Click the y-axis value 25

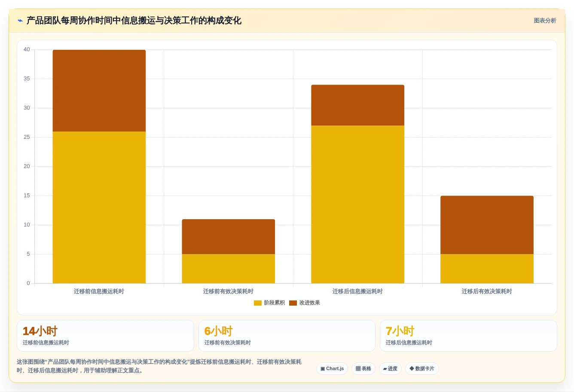(27, 137)
